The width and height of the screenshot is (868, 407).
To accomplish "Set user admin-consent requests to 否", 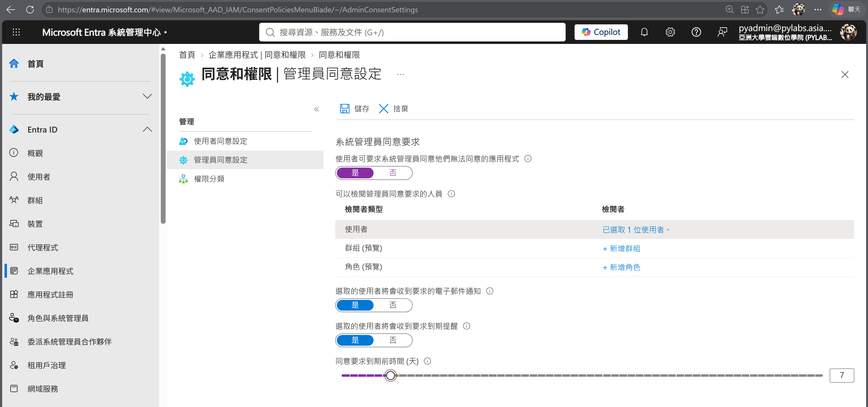I will click(x=393, y=173).
